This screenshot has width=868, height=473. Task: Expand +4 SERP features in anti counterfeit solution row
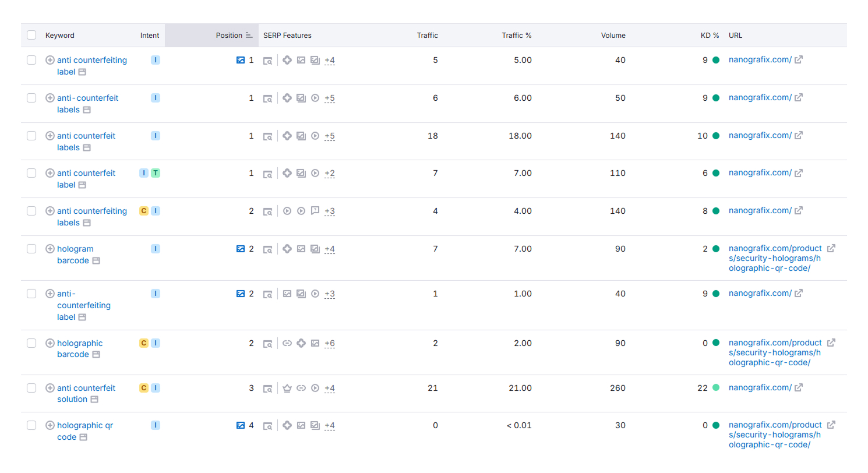pyautogui.click(x=329, y=389)
